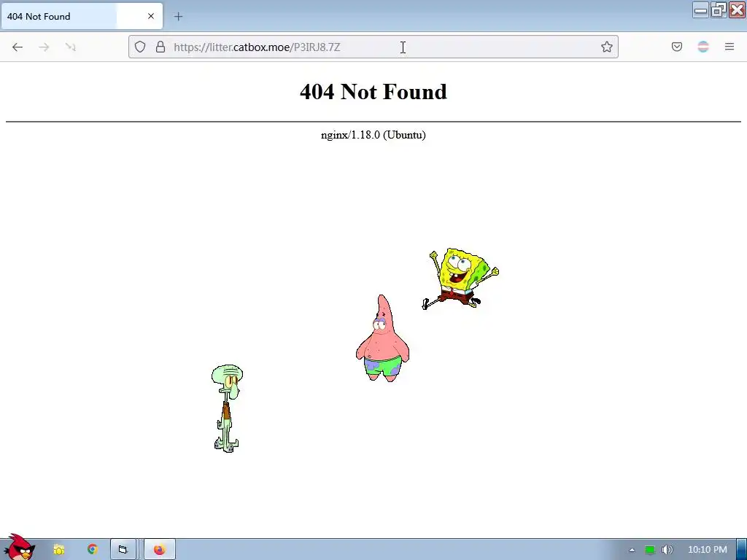Open the Angry Birds start button
Screen dimensions: 747x560
[19, 548]
